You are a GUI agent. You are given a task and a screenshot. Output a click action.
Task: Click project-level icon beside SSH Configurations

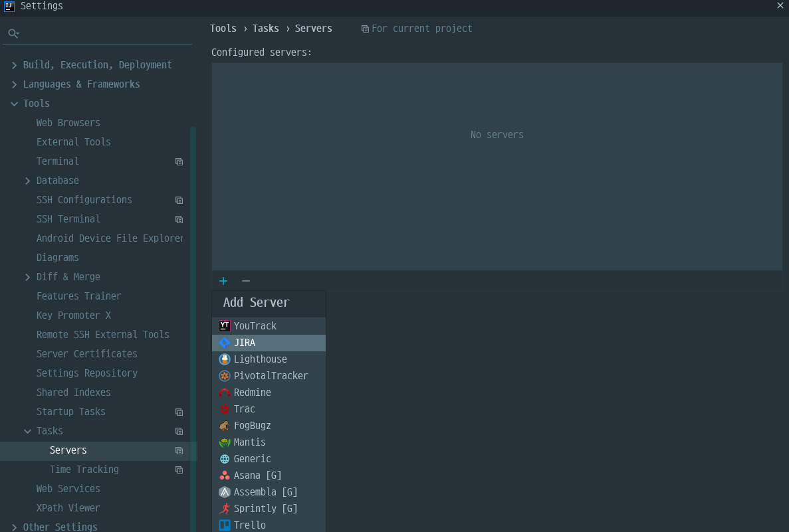pos(179,200)
